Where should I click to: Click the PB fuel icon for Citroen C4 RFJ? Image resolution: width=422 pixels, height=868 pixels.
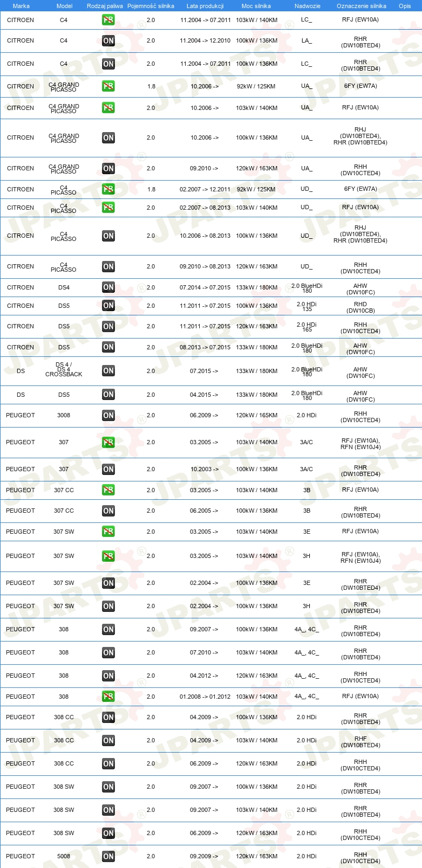[108, 20]
